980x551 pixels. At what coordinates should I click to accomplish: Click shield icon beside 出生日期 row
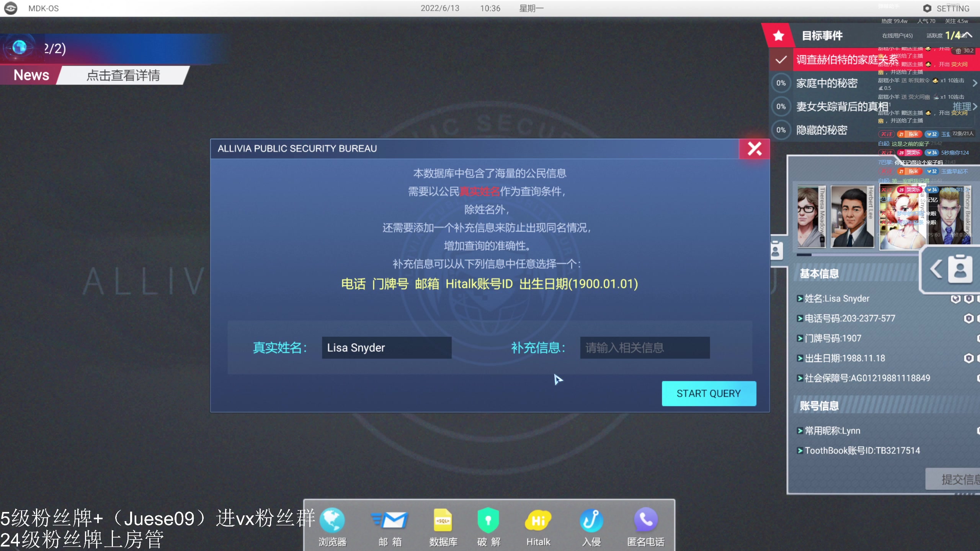pos(969,358)
